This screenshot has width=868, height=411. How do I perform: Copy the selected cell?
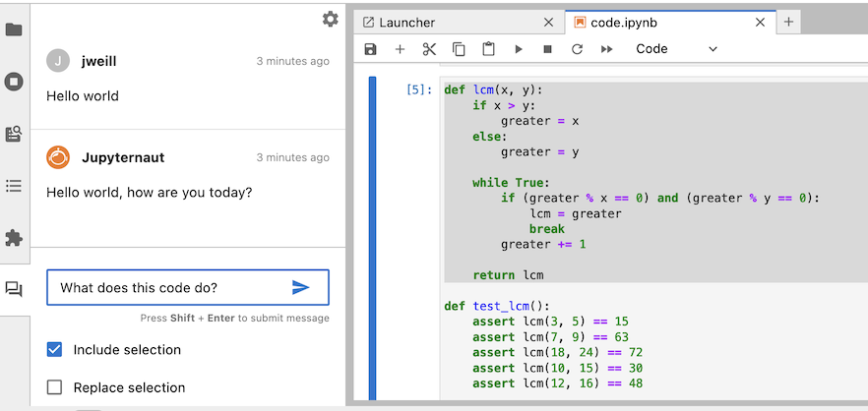[x=459, y=49]
